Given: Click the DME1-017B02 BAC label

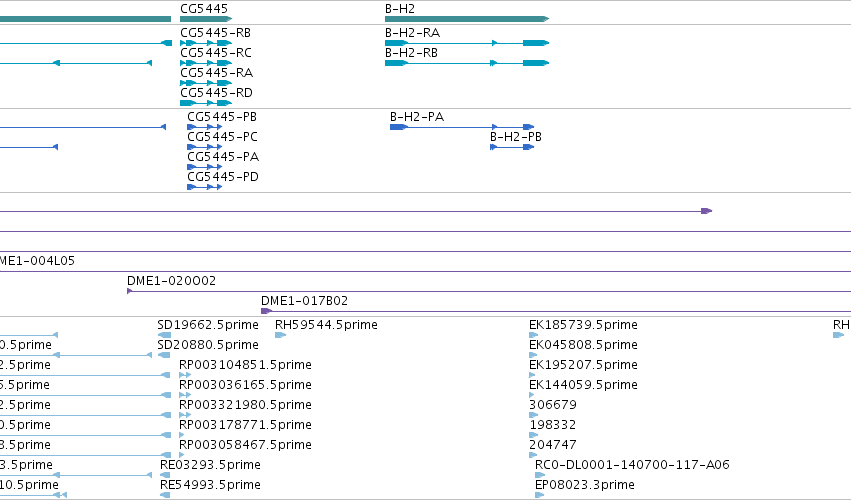Looking at the screenshot, I should (304, 301).
